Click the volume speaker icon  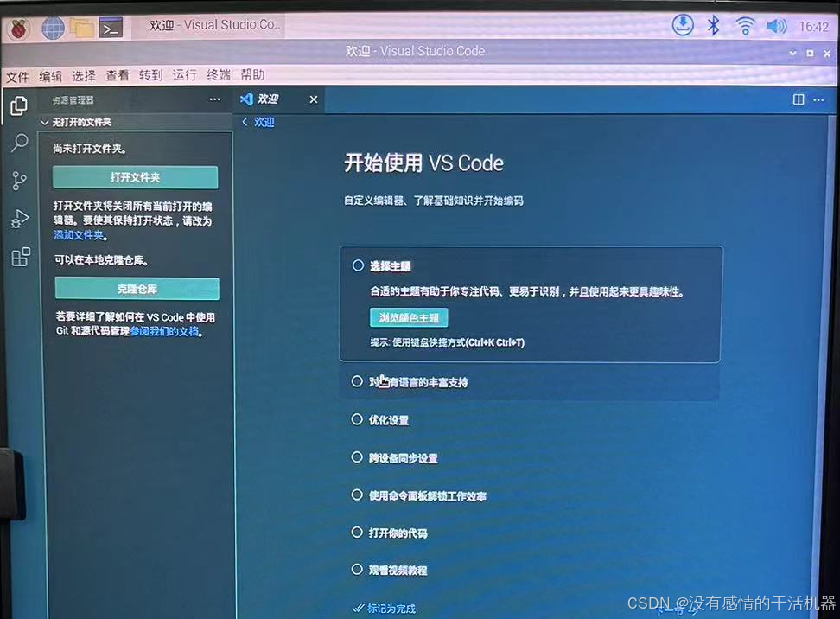(776, 26)
